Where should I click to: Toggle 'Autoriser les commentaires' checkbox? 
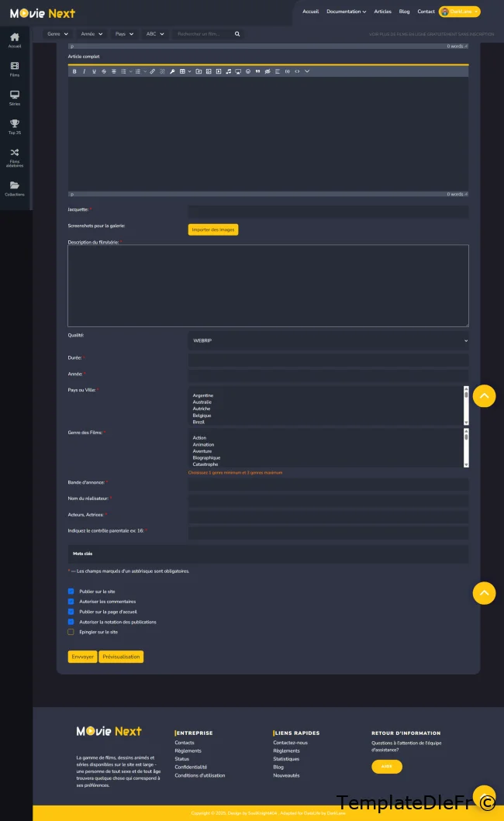71,602
